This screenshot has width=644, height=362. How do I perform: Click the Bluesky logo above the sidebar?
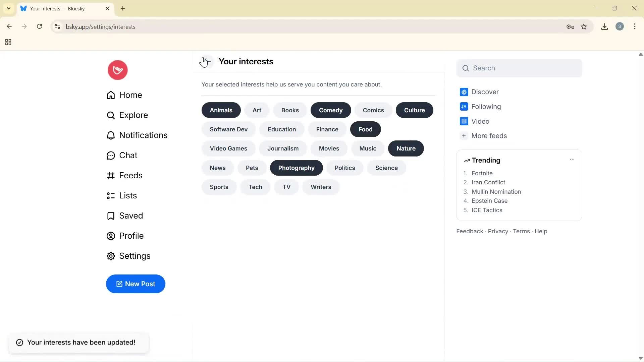(117, 70)
